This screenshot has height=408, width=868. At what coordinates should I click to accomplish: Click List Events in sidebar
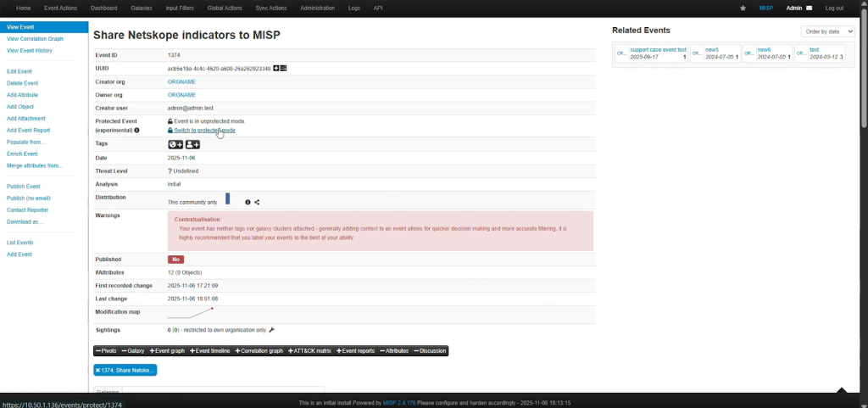(x=20, y=243)
